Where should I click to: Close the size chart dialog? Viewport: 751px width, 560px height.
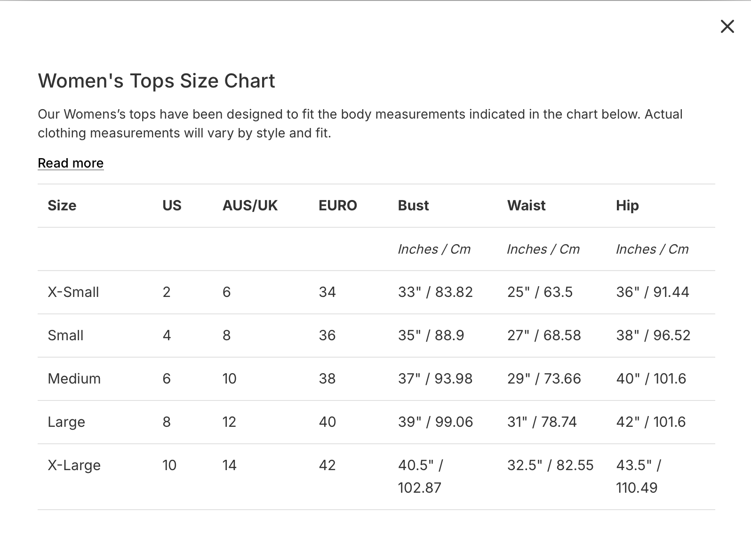click(727, 27)
